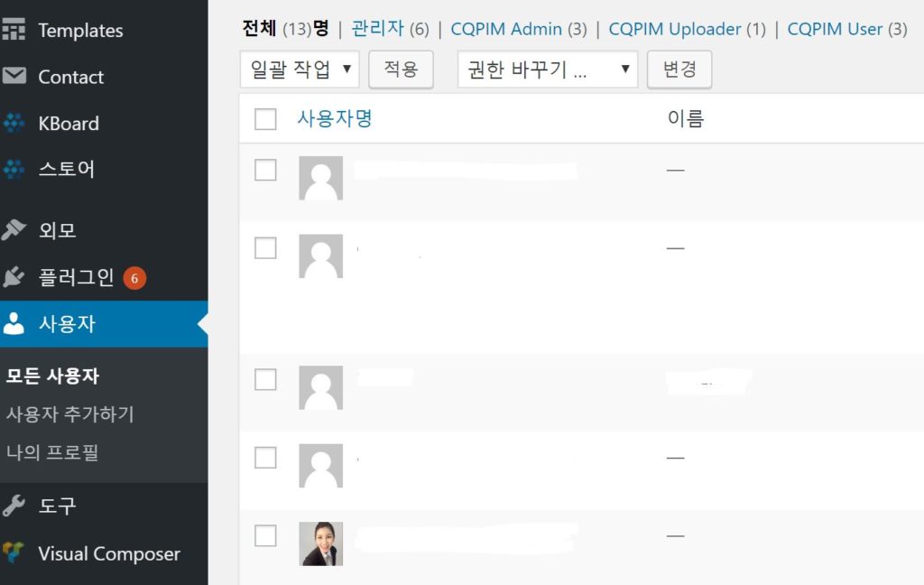This screenshot has height=585, width=924.
Task: Open KBoard via its sidebar icon
Action: [14, 124]
